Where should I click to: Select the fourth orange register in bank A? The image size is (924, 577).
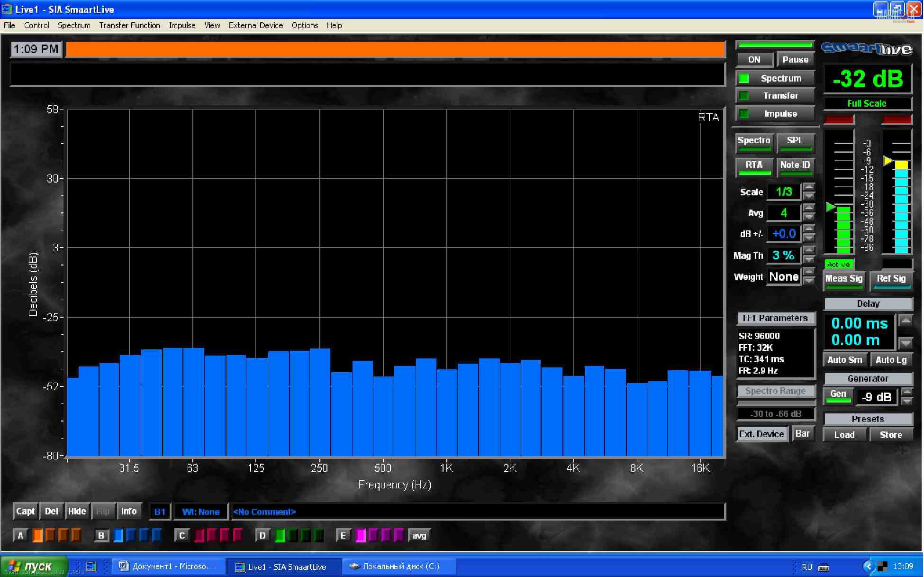(x=76, y=535)
